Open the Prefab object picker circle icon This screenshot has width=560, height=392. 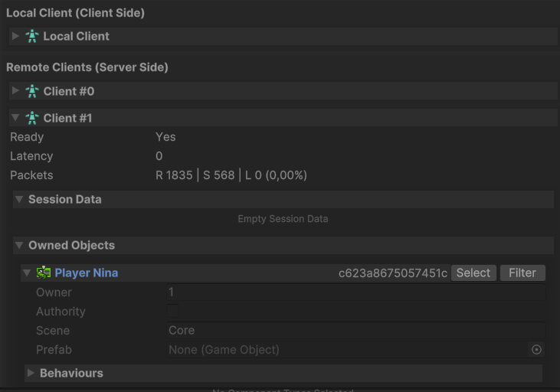(536, 350)
